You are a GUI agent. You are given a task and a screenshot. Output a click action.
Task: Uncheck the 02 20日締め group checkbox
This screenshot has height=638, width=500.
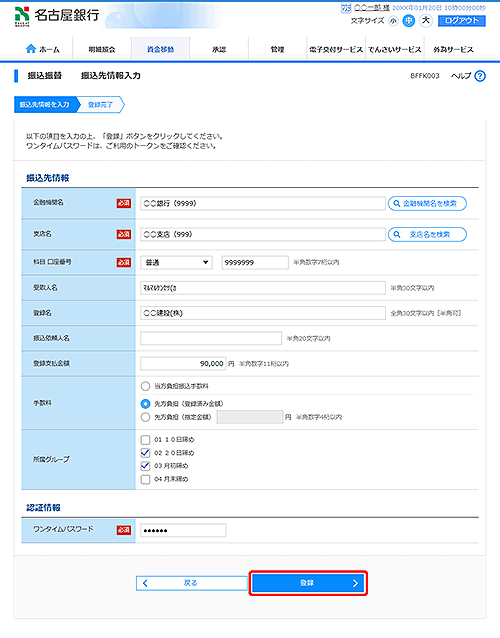pos(145,452)
